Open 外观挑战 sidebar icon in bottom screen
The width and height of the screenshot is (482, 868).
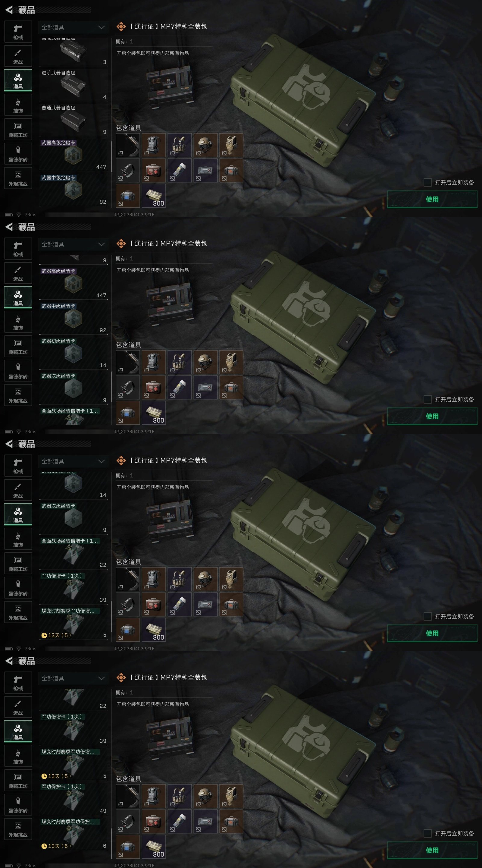18,829
